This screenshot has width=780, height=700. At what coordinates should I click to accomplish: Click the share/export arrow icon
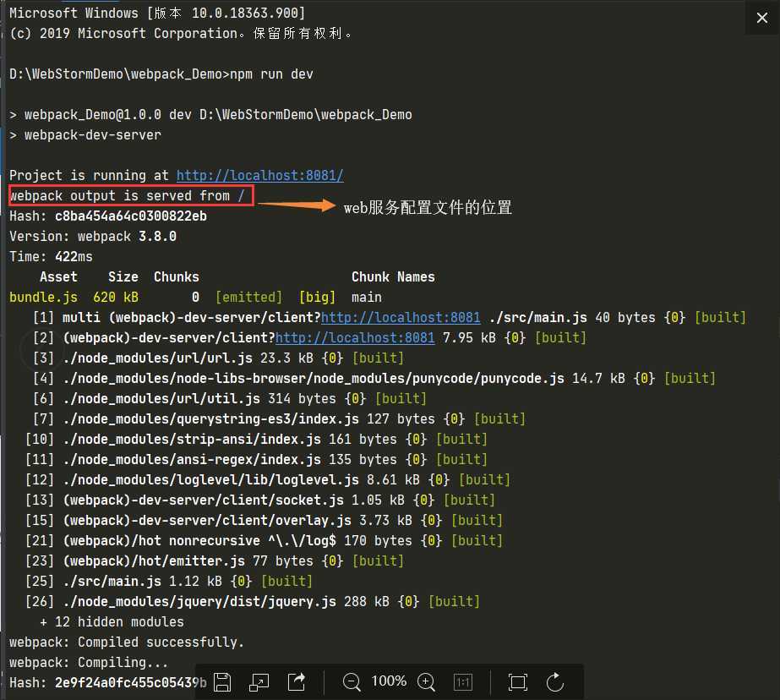coord(297,681)
